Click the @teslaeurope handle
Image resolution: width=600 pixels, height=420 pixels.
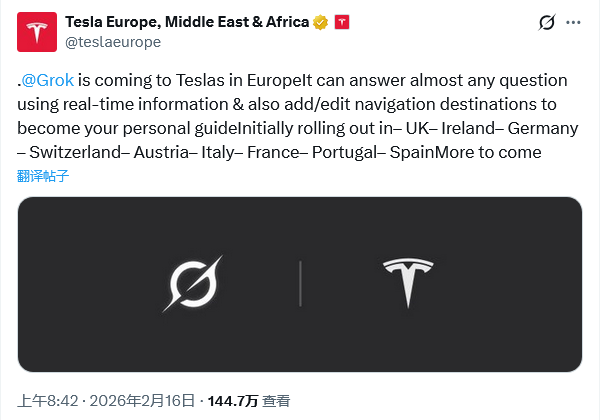[x=112, y=42]
